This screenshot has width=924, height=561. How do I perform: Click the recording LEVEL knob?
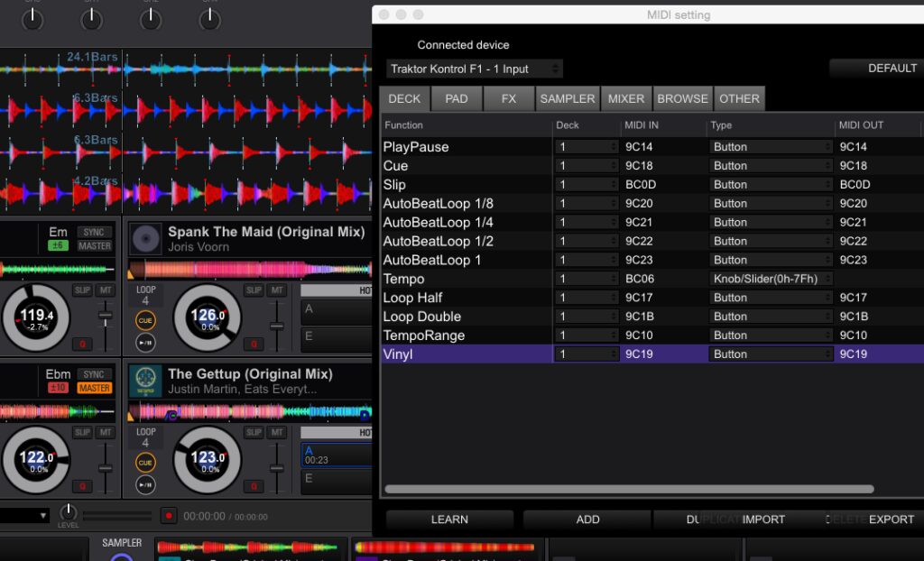point(69,510)
